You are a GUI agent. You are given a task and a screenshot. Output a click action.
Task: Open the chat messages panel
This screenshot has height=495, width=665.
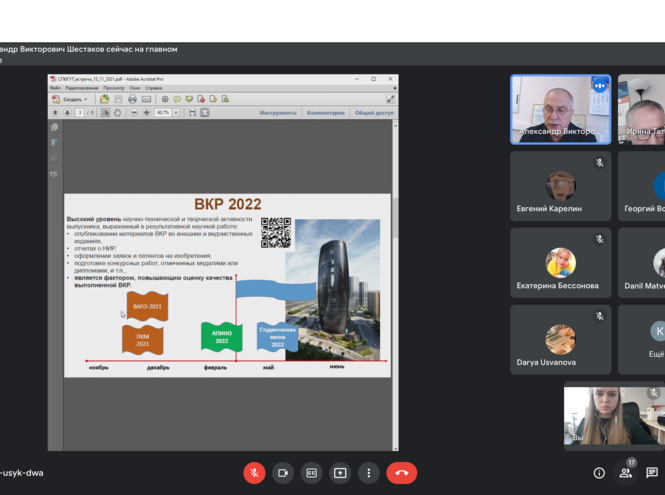coord(652,473)
